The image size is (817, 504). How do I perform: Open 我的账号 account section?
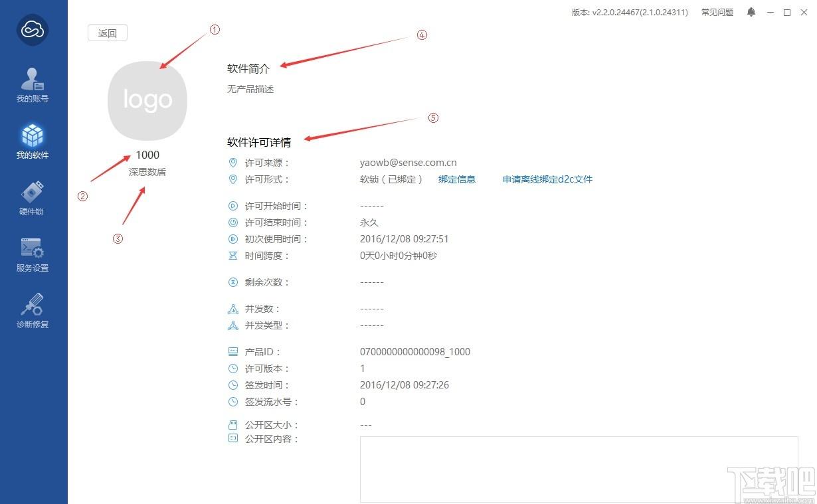click(33, 85)
